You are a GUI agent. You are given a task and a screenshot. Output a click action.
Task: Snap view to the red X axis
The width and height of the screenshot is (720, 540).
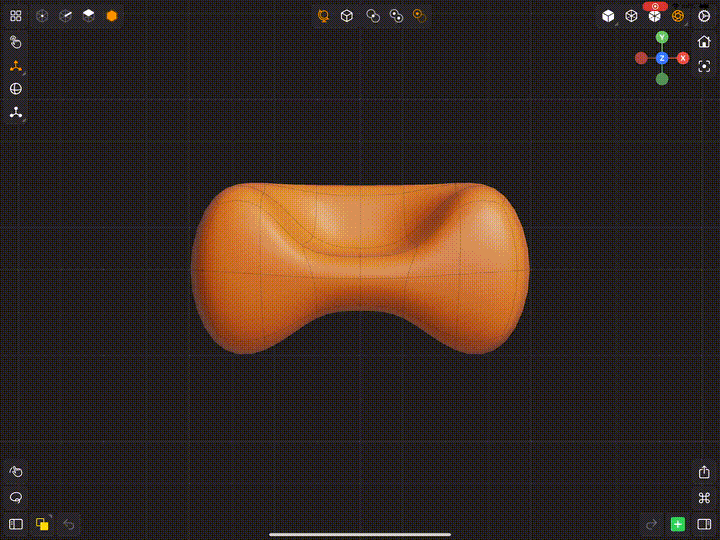click(683, 58)
